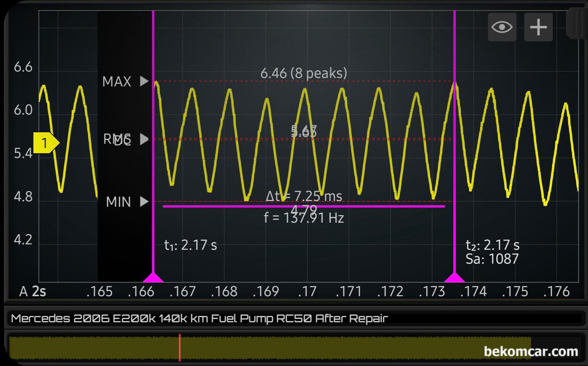The height and width of the screenshot is (366, 588).
Task: Click the f = 137.91 Hz frequency readout
Action: pyautogui.click(x=304, y=218)
